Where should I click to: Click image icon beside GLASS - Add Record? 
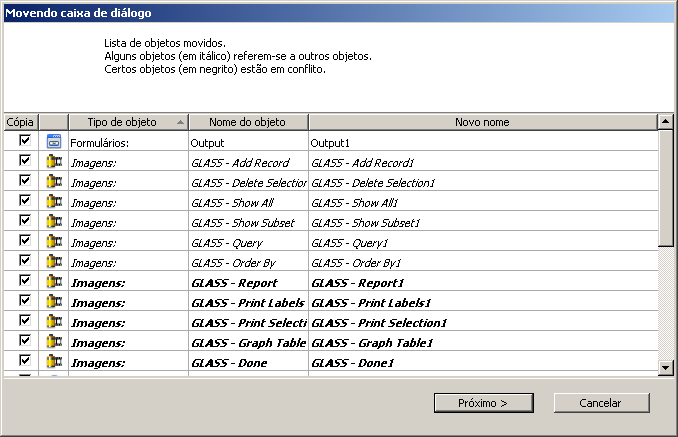(54, 162)
